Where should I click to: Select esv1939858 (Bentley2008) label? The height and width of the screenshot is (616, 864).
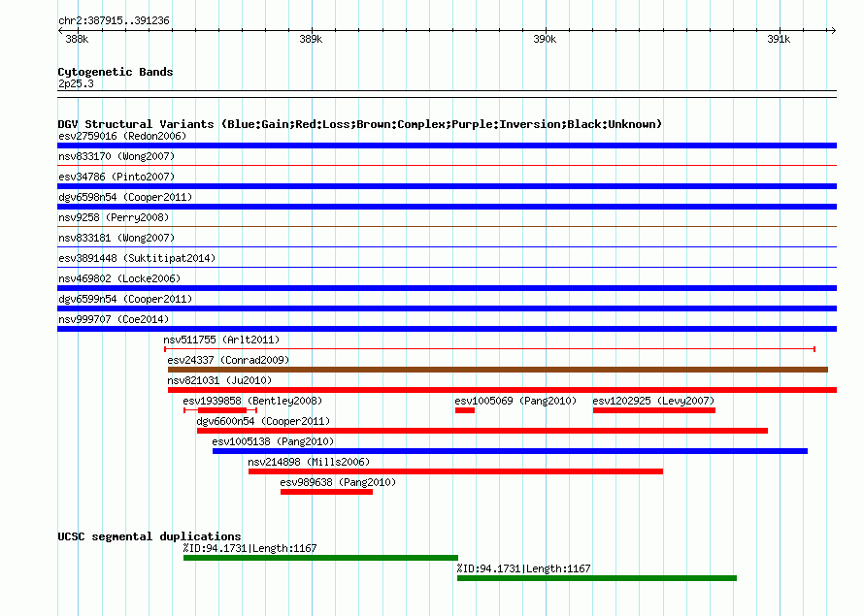252,401
